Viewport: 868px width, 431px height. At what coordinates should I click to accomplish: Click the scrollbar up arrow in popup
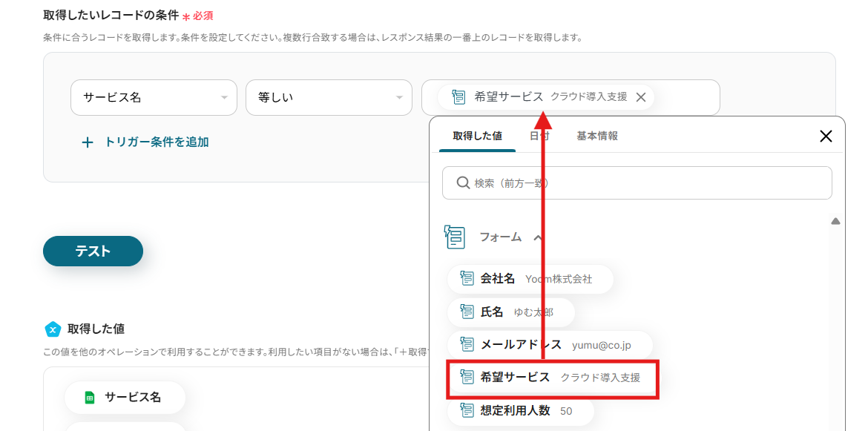(836, 221)
